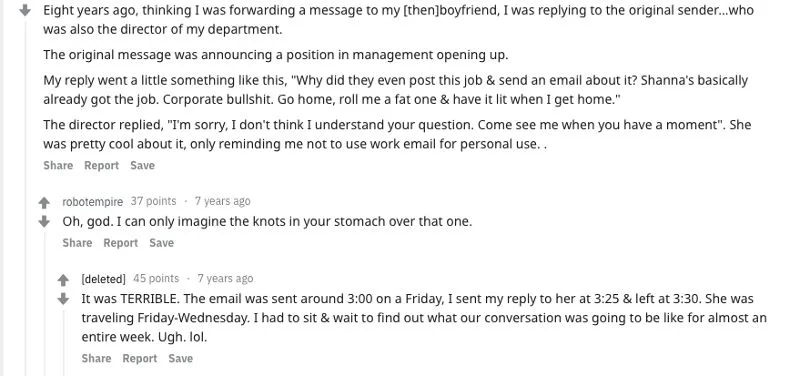800x376 pixels.
Task: Share the 'It was TERRIBLE' reply
Action: 96,358
